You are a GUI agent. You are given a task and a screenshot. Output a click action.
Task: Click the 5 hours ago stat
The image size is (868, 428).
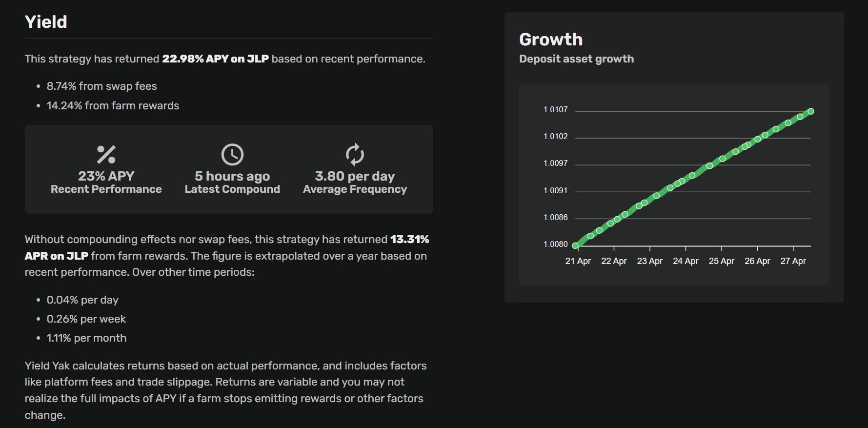click(x=232, y=176)
